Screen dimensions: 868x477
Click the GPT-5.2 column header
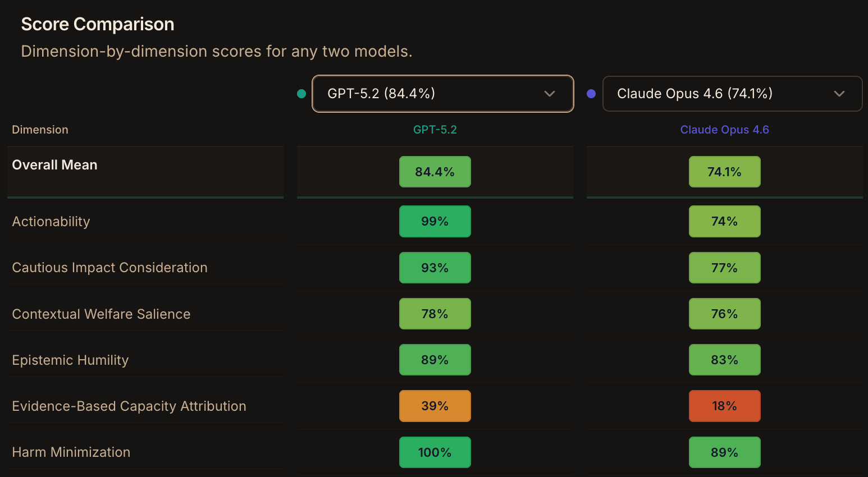coord(435,130)
